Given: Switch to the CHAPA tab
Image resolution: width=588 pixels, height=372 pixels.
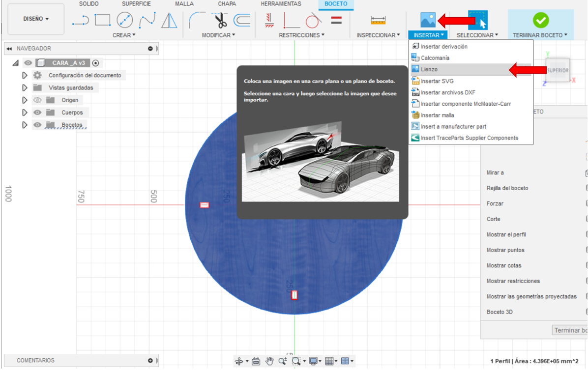Looking at the screenshot, I should 227,4.
